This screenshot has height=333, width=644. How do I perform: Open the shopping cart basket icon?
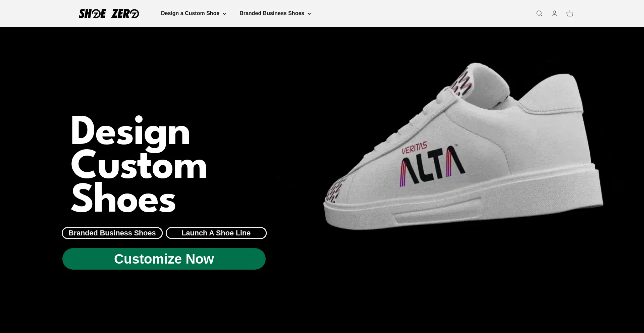coord(570,13)
